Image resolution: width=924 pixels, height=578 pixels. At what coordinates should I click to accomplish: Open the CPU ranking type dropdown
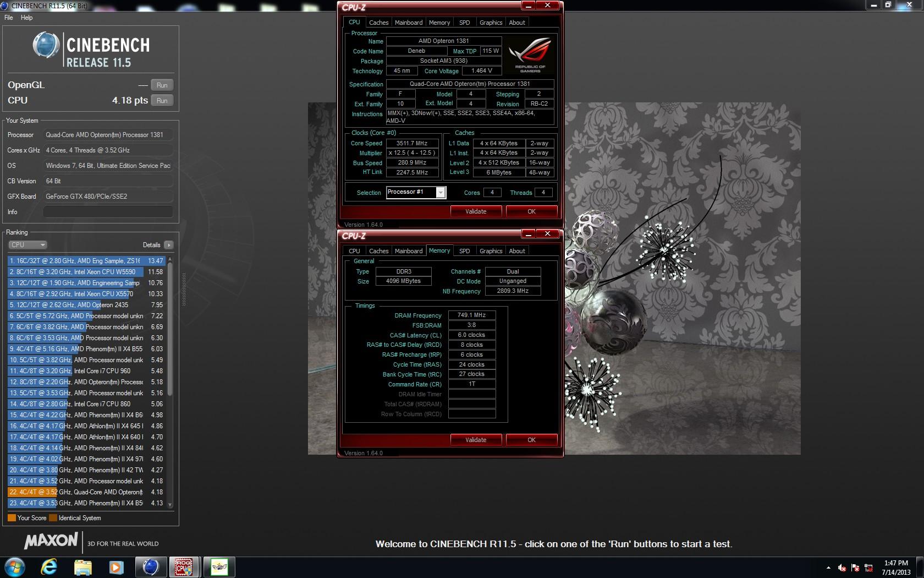click(28, 245)
